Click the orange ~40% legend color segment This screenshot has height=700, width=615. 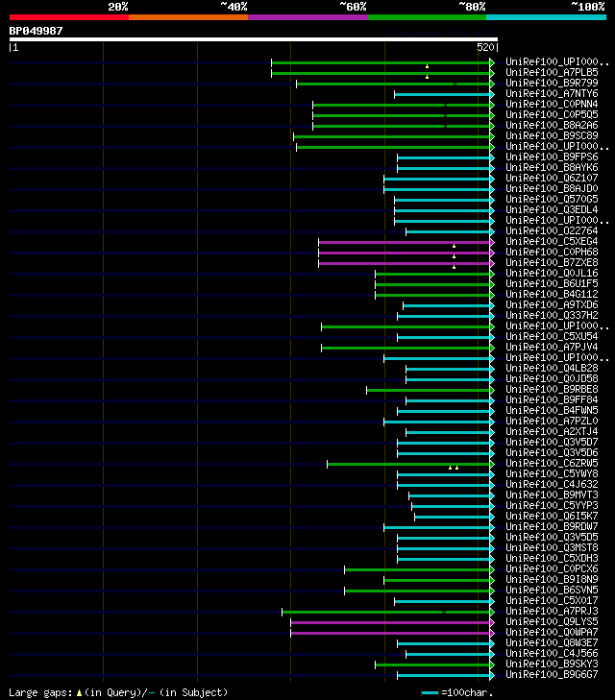point(188,17)
